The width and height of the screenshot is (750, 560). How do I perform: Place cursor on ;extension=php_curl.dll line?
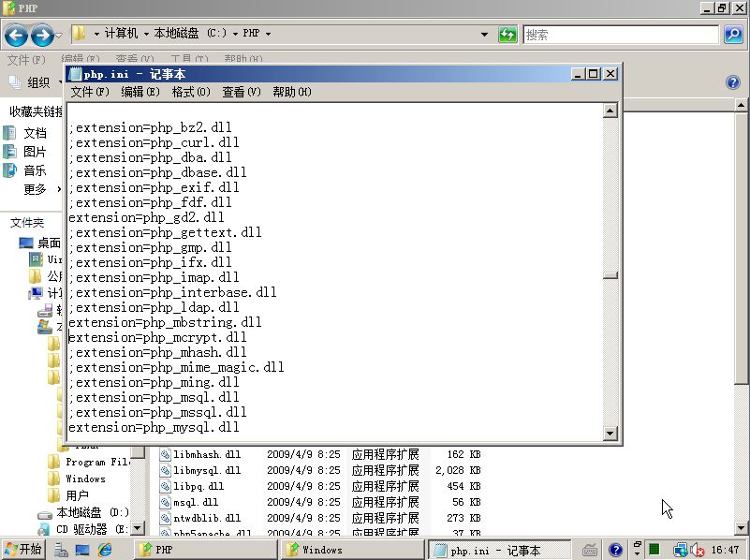click(x=154, y=142)
